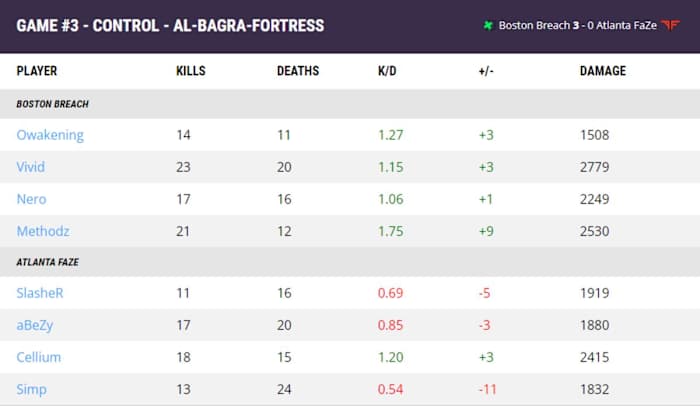Select the Nero player link
The height and width of the screenshot is (406, 700).
[x=32, y=199]
